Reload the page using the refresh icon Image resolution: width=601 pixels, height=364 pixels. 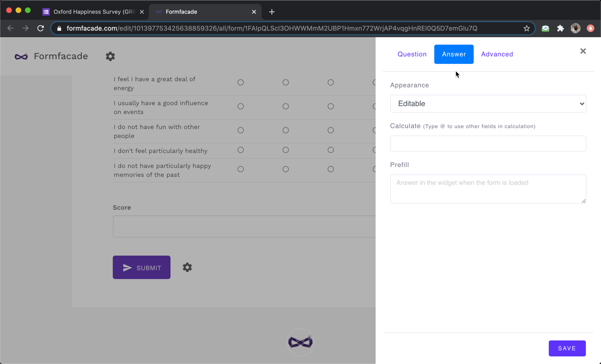point(40,28)
